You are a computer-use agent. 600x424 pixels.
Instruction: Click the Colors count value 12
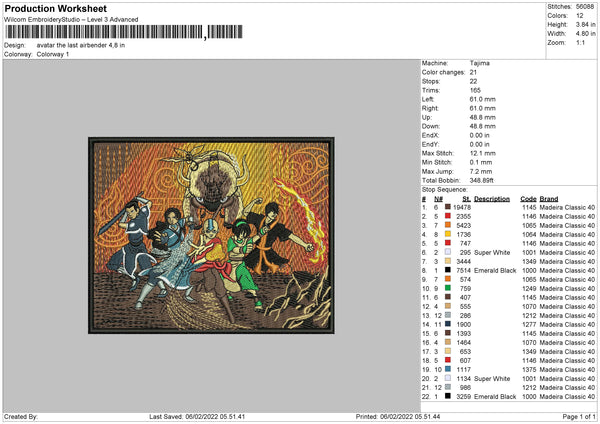[580, 16]
